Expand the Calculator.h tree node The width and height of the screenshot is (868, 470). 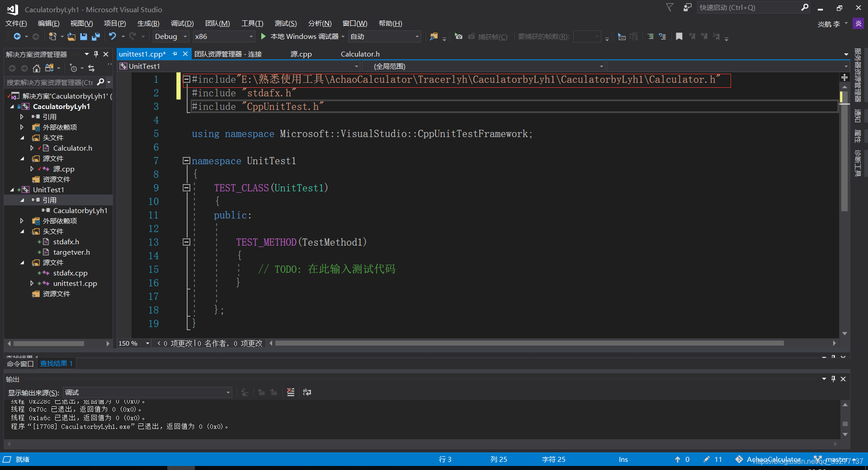point(32,148)
